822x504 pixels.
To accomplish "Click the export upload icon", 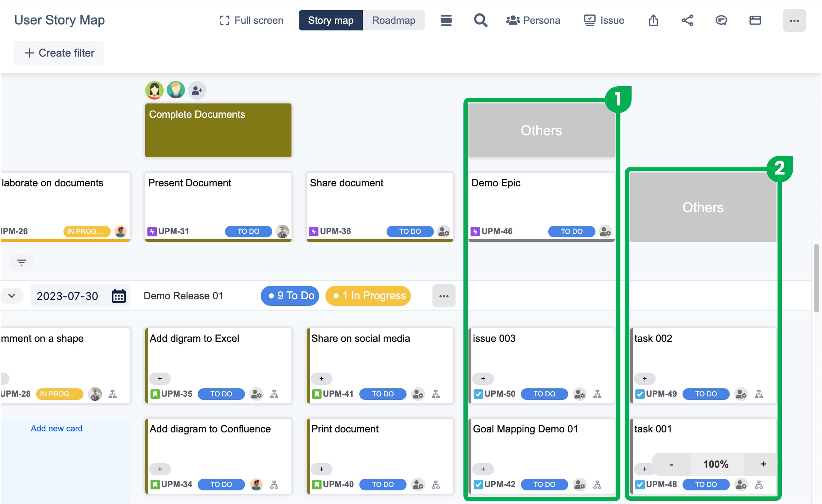I will click(x=653, y=20).
